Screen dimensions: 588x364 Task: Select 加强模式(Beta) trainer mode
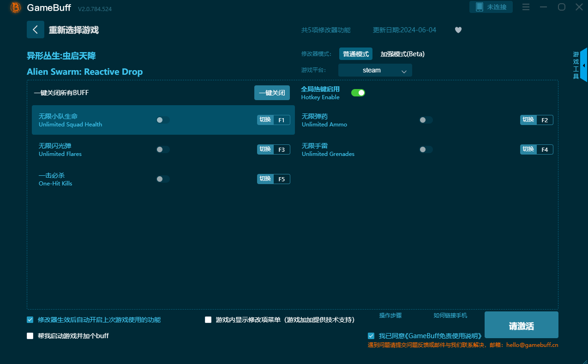pos(402,54)
